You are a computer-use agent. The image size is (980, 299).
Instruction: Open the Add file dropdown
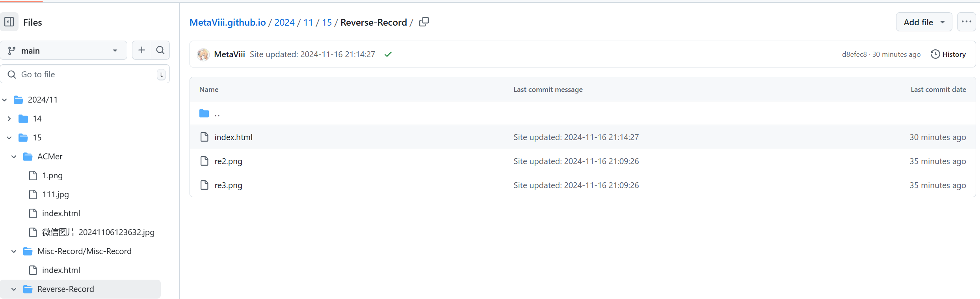[x=924, y=22]
